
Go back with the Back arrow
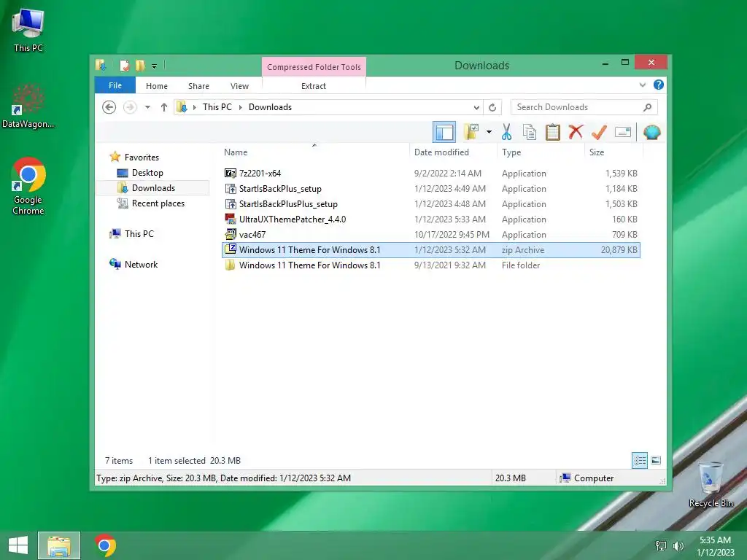click(x=109, y=107)
